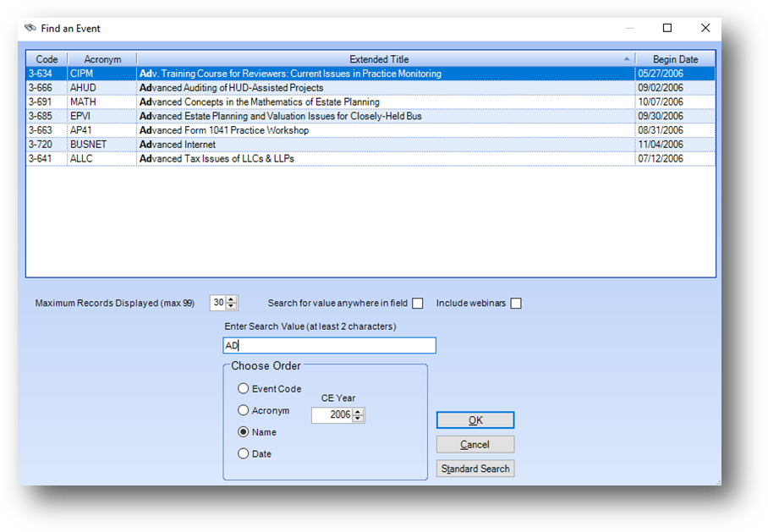
Task: Select the Acronym order radio button
Action: coord(243,410)
